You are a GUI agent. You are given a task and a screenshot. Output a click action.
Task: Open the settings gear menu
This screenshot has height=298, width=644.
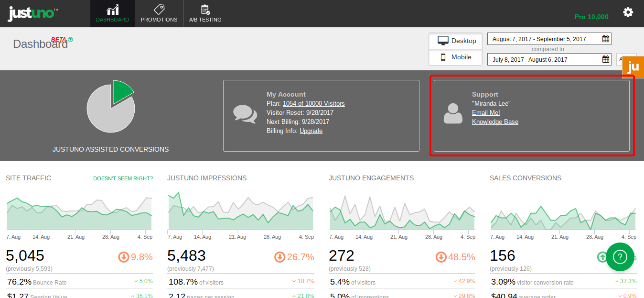[x=628, y=12]
